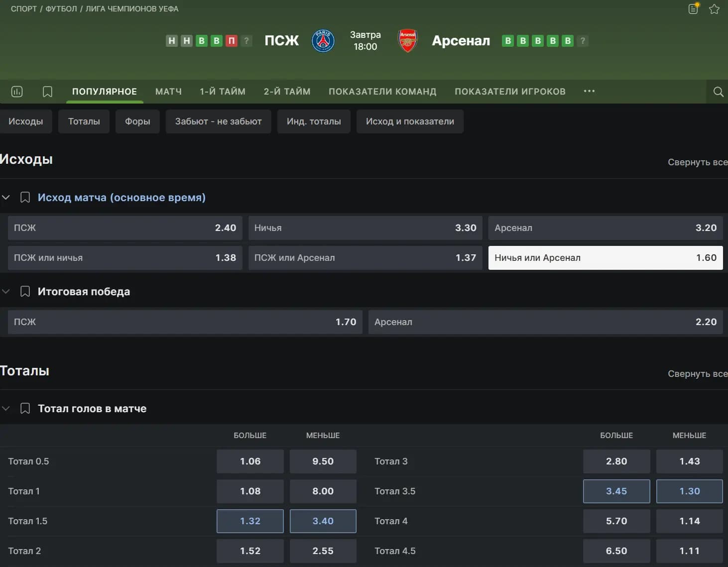Click Свернуть все next to Тоталы
This screenshot has height=567, width=728.
698,374
